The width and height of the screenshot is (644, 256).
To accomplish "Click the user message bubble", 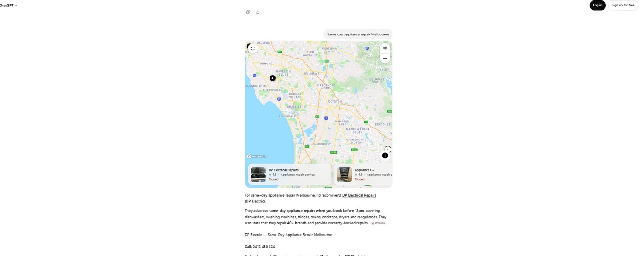I will coord(358,34).
